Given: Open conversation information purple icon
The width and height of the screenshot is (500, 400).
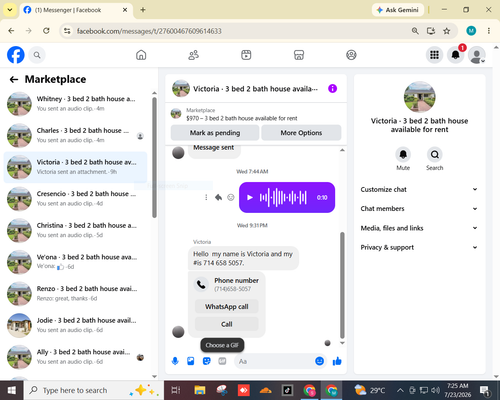Looking at the screenshot, I should [332, 89].
